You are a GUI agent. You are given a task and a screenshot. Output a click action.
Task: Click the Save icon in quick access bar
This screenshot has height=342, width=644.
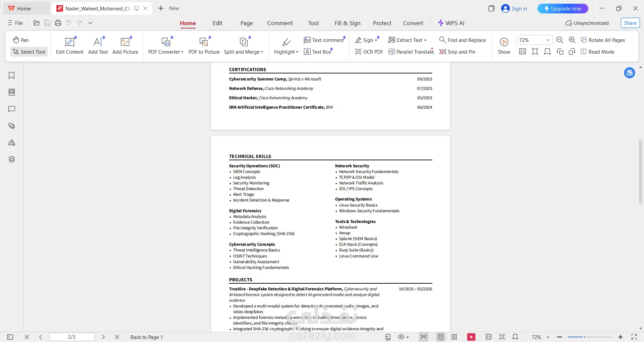coord(47,23)
